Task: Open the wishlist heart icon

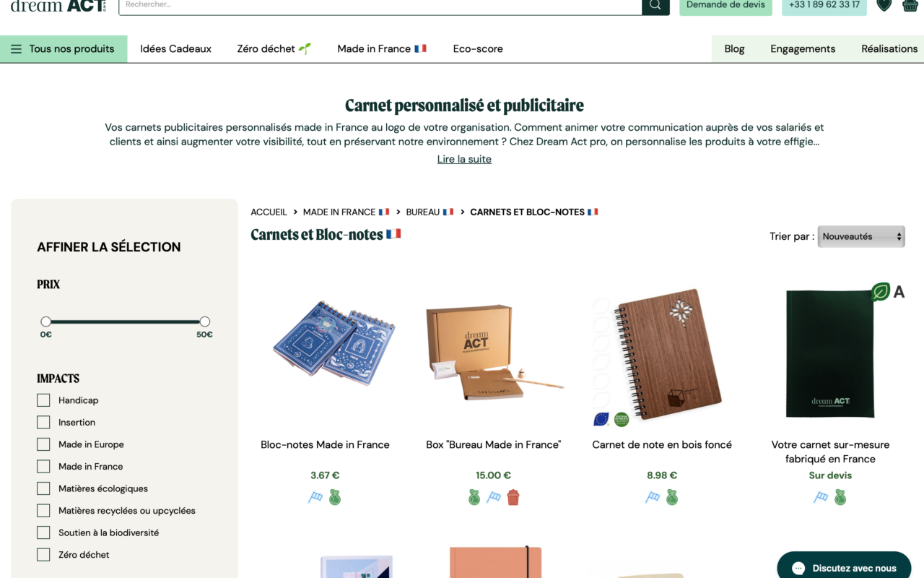Action: (884, 5)
